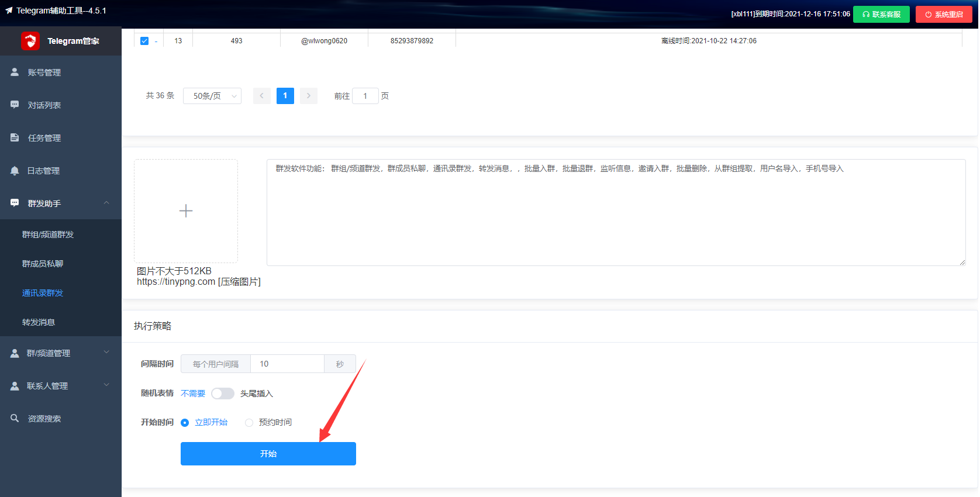
Task: Click the 任务管理 document icon
Action: pos(15,137)
